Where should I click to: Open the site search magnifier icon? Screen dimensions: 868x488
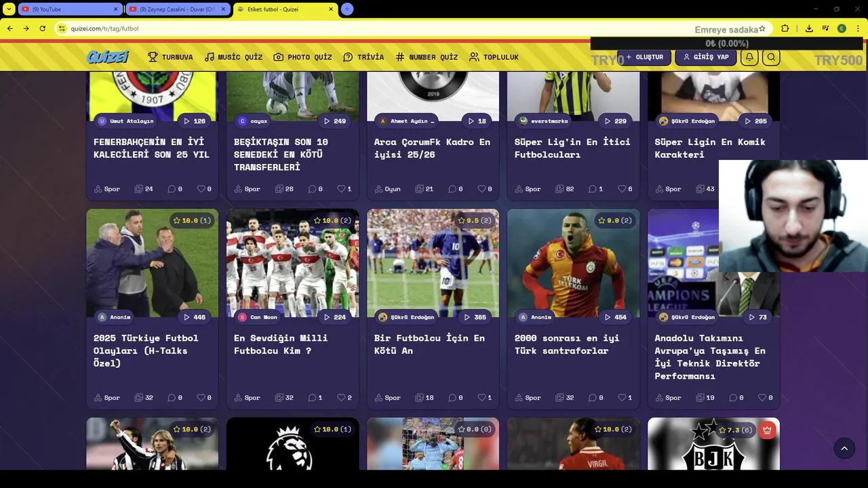771,57
